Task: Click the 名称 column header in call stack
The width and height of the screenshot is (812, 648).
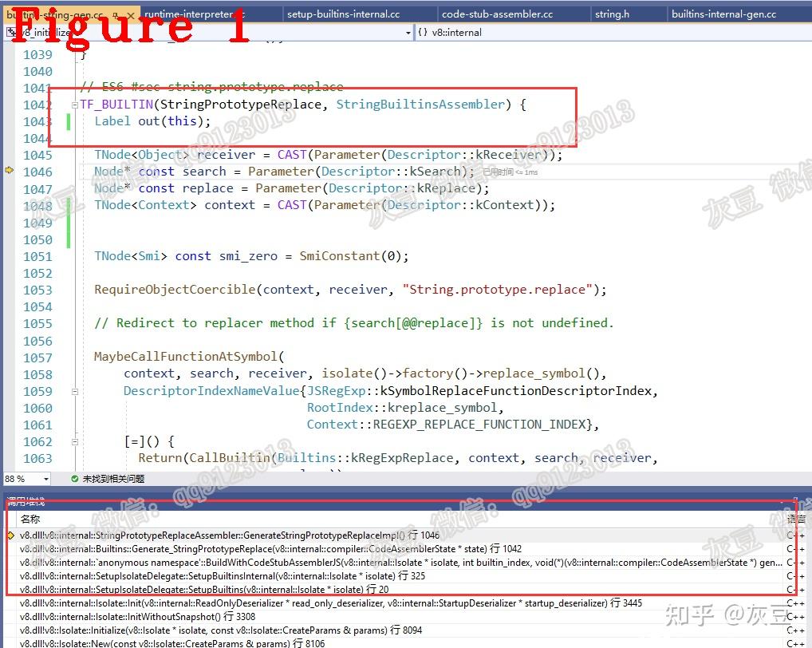Action: pyautogui.click(x=30, y=519)
